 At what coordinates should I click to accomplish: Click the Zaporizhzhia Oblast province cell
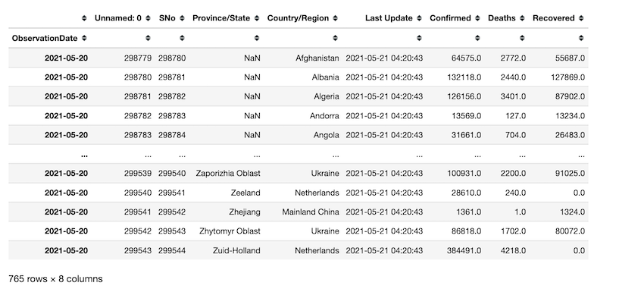point(228,174)
